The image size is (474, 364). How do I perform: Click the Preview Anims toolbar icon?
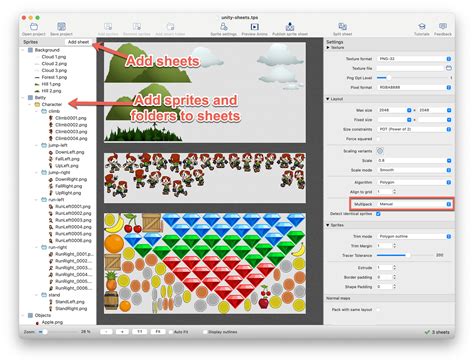pyautogui.click(x=254, y=26)
